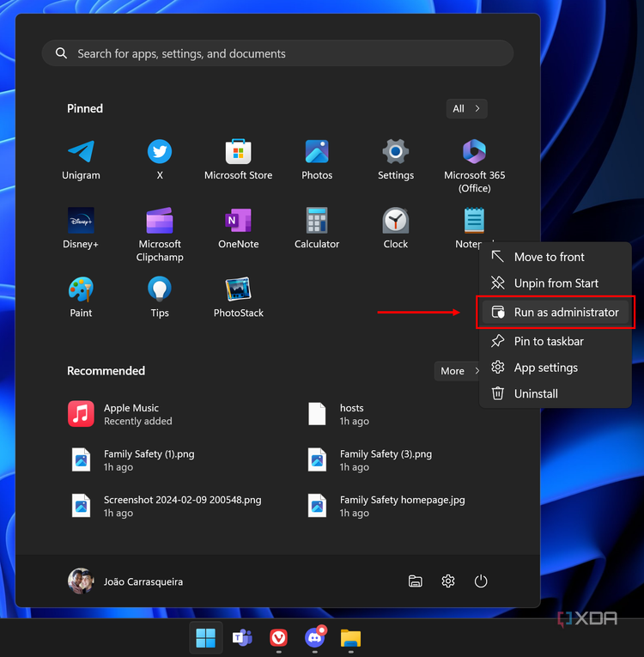This screenshot has width=644, height=657.
Task: Open File Explorer from the taskbar
Action: (x=350, y=638)
